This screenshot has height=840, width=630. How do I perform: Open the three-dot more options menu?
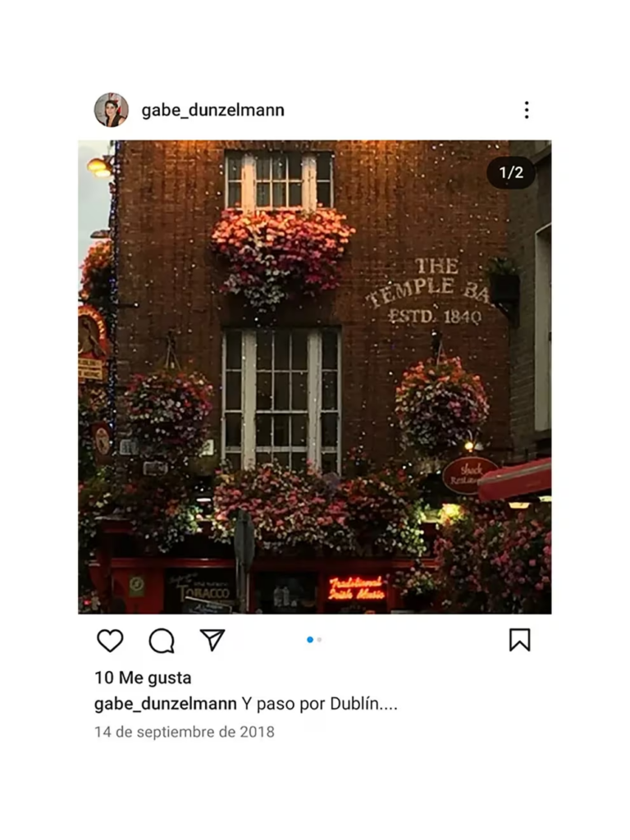(x=527, y=110)
